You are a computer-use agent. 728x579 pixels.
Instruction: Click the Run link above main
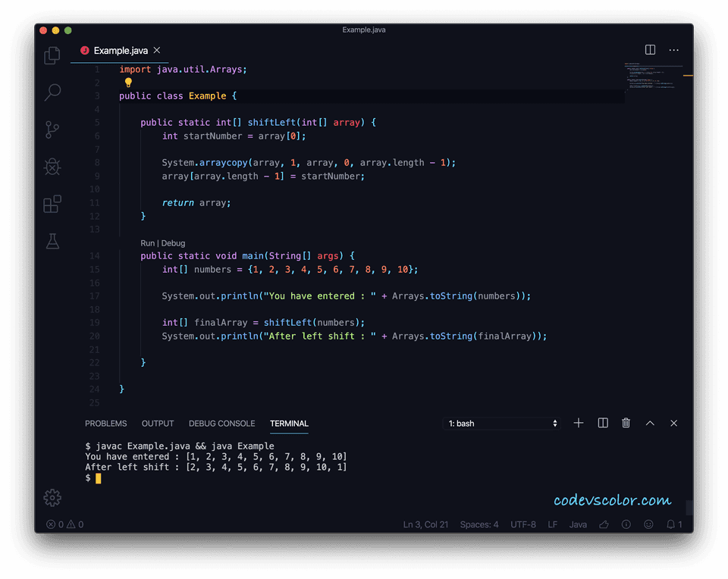(x=148, y=243)
